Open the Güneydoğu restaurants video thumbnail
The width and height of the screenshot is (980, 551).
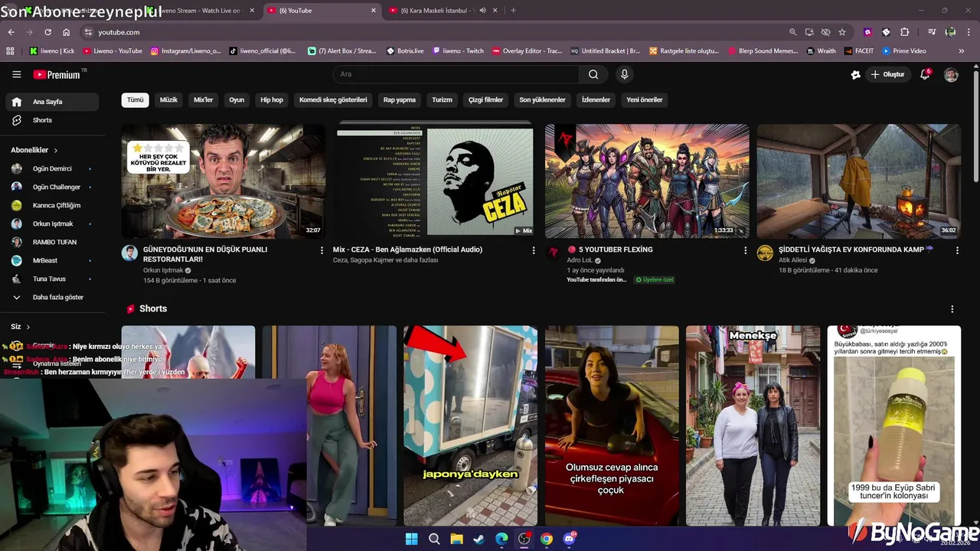tap(223, 181)
